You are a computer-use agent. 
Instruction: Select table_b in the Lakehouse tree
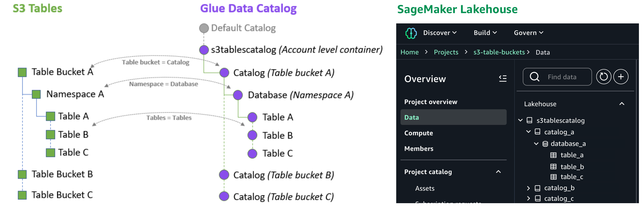click(572, 166)
